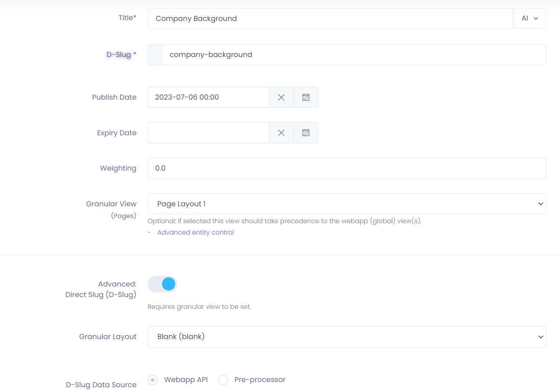The width and height of the screenshot is (560, 392).
Task: Open the Advanced entity control link
Action: point(196,232)
